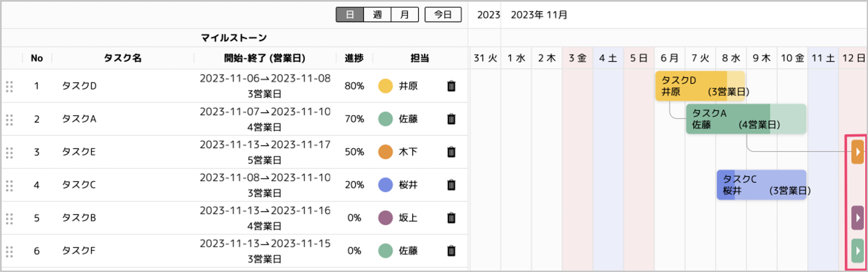Grab the drag handle of タスクD row
868x272 pixels.
coord(10,86)
